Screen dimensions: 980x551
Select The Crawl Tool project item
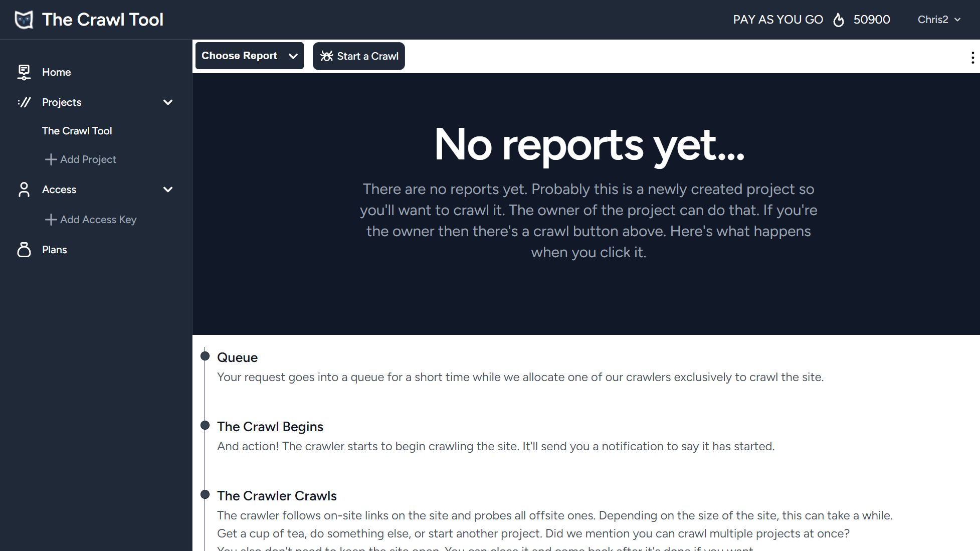pos(77,131)
